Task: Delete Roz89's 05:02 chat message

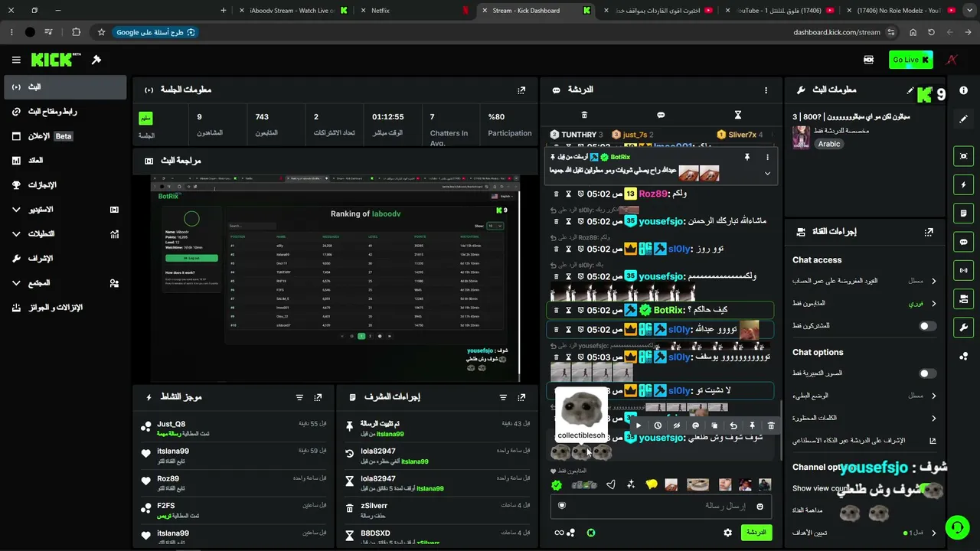Action: pos(557,194)
